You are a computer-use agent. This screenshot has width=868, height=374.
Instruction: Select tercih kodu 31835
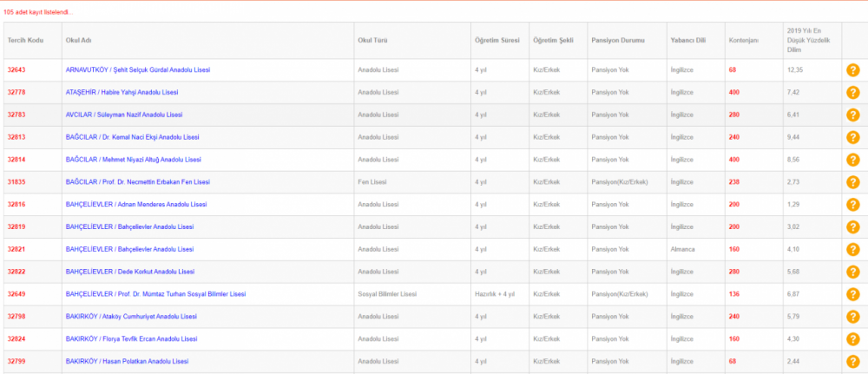click(x=16, y=182)
